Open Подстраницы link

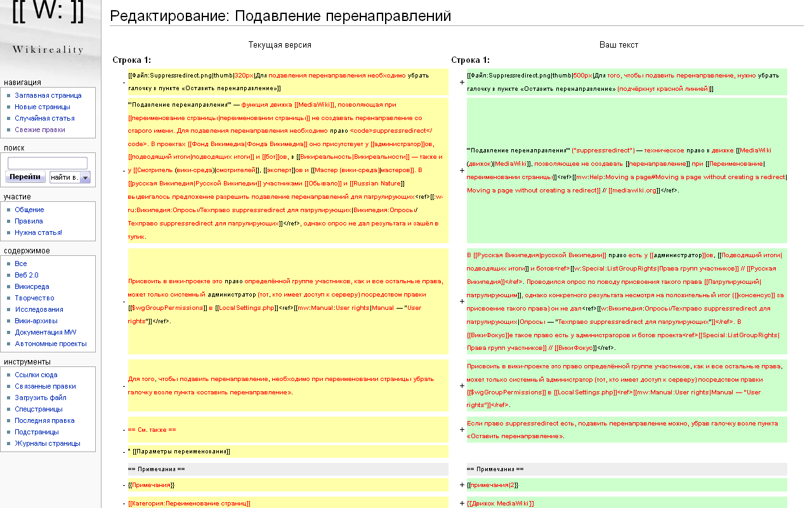(x=36, y=432)
